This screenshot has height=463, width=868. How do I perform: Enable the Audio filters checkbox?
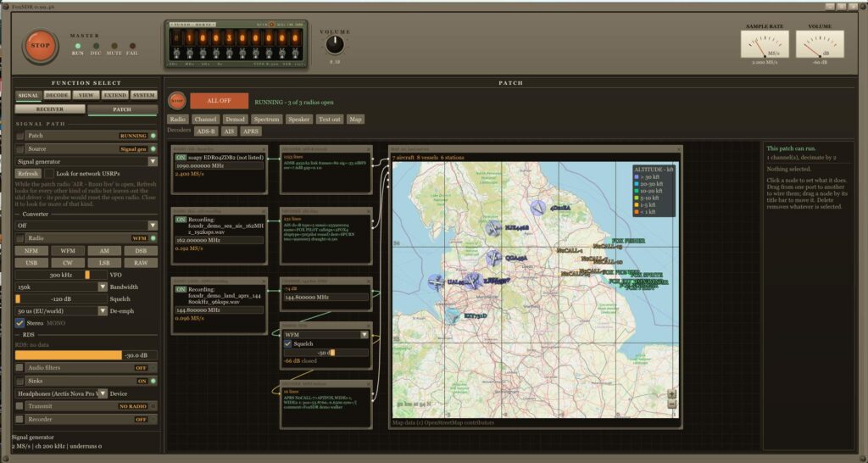[x=20, y=368]
